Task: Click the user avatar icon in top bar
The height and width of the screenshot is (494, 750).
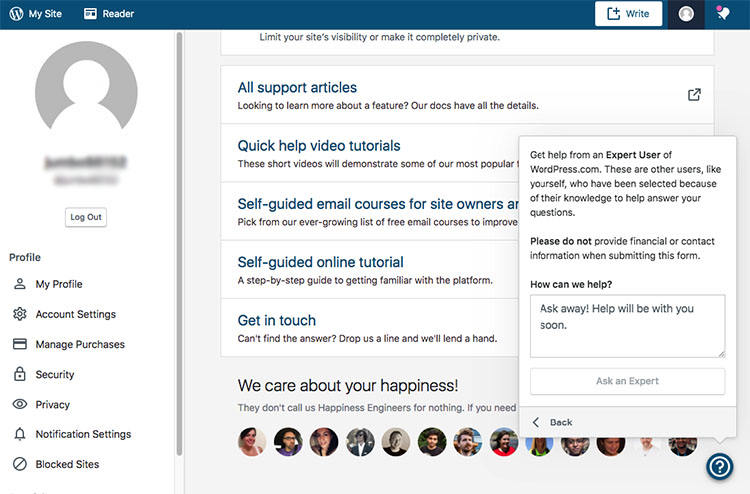Action: click(685, 14)
